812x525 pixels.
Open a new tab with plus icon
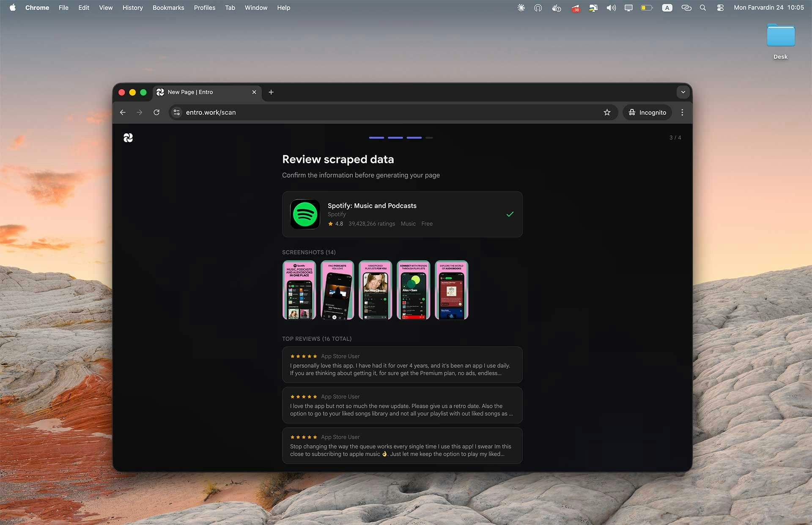(271, 92)
